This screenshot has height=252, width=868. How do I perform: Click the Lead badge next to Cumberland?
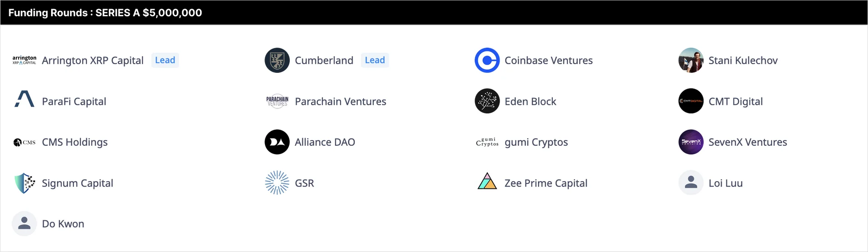[375, 60]
